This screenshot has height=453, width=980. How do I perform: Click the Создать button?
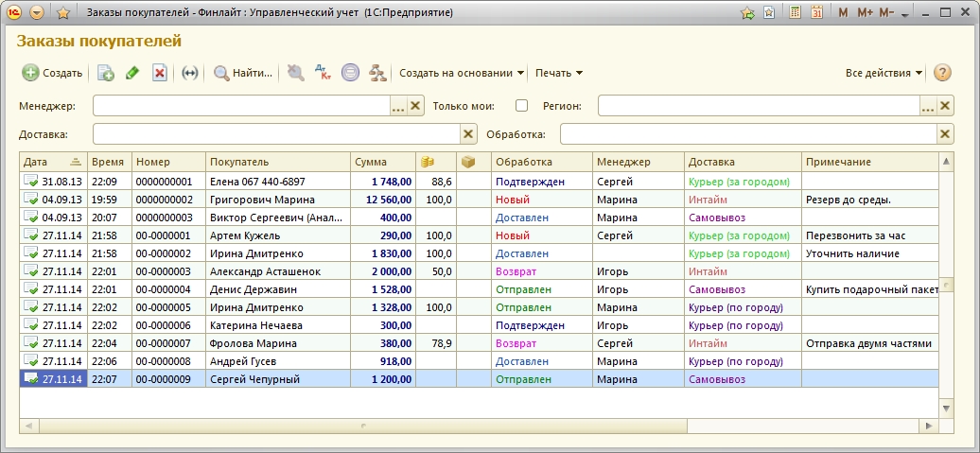click(x=53, y=73)
